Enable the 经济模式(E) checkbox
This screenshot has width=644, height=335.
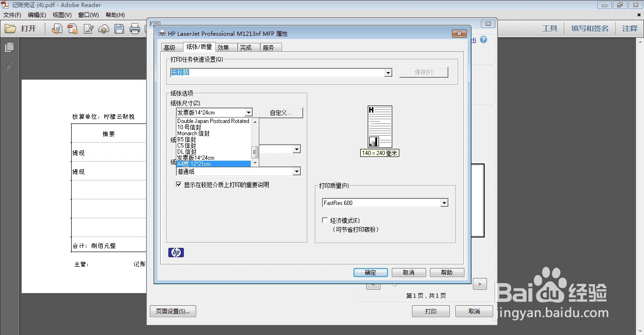[x=325, y=220]
